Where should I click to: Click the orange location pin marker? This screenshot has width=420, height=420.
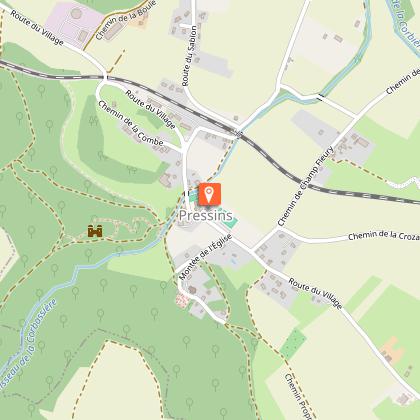(x=209, y=194)
